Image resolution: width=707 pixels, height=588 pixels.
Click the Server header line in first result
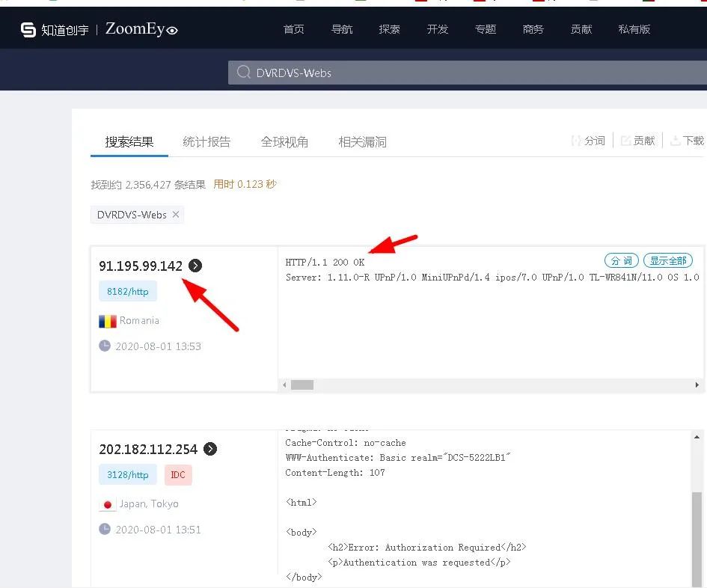pos(492,278)
